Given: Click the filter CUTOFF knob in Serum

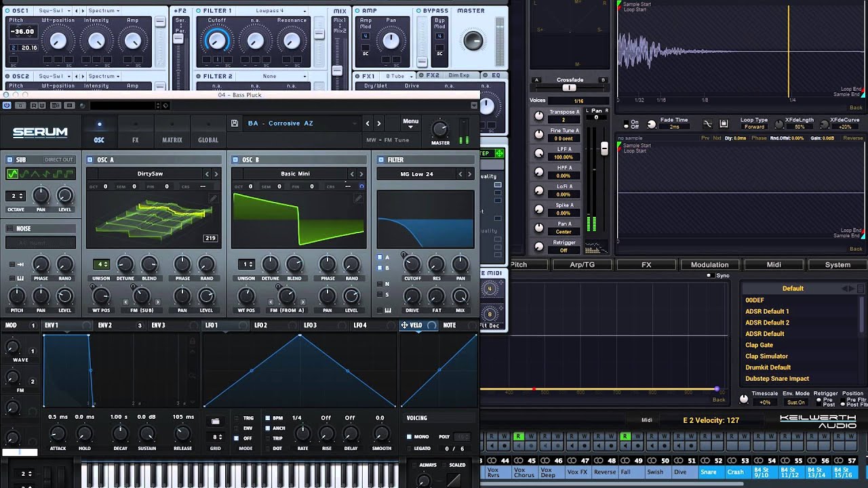Looking at the screenshot, I should click(412, 264).
